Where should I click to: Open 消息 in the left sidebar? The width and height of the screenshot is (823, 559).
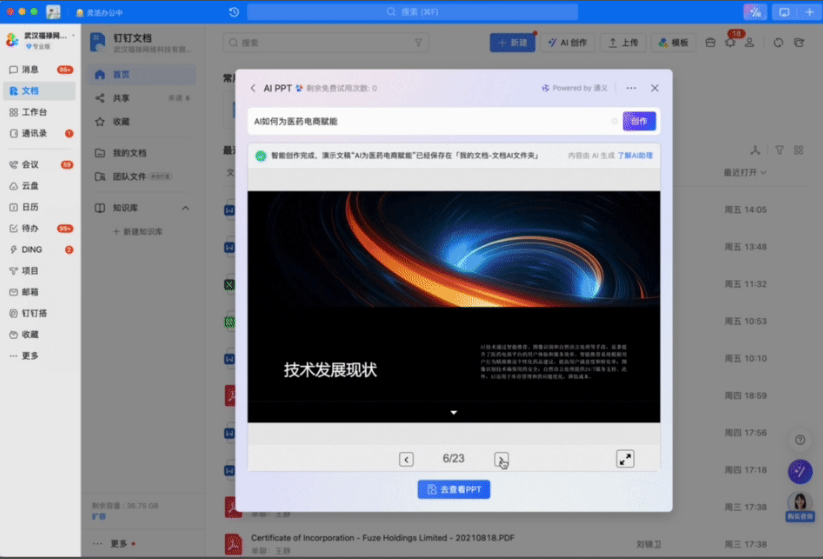(x=30, y=70)
